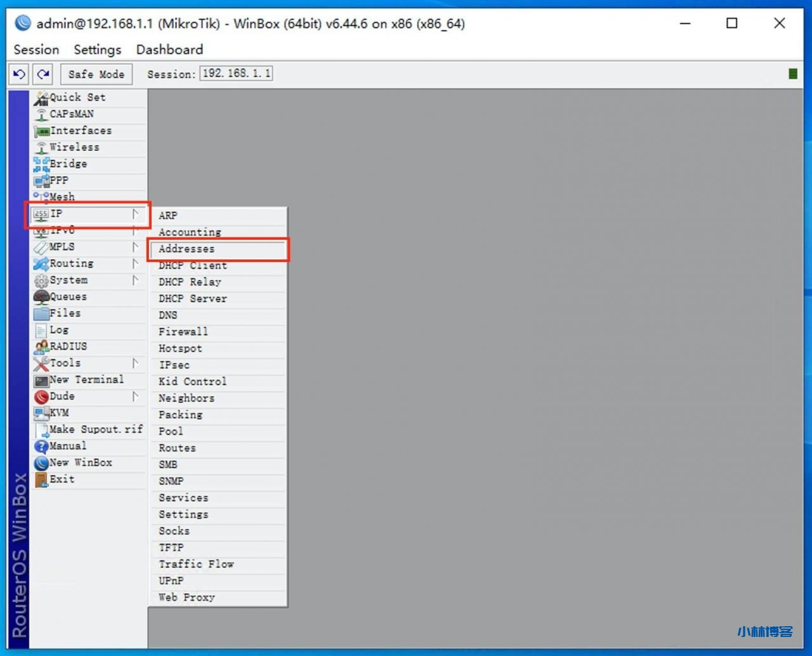The image size is (812, 656).
Task: Click the Quick Set wand icon
Action: coord(41,98)
